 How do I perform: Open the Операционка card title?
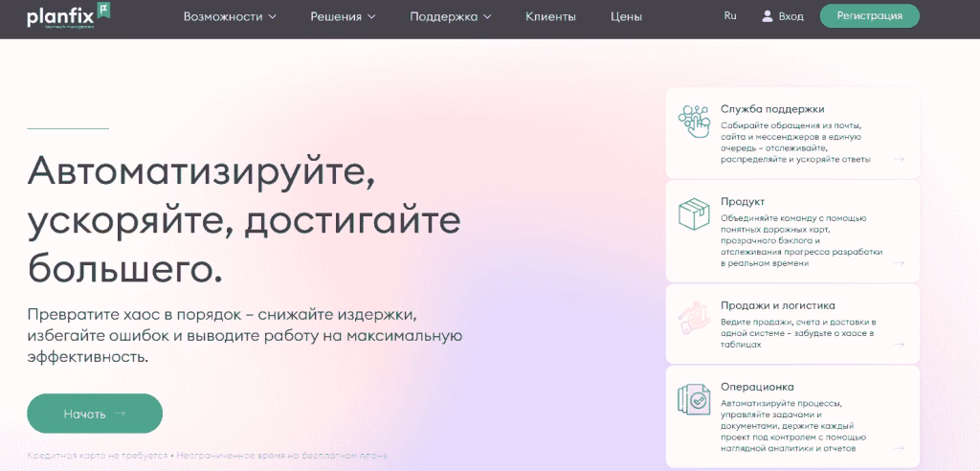[x=757, y=387]
